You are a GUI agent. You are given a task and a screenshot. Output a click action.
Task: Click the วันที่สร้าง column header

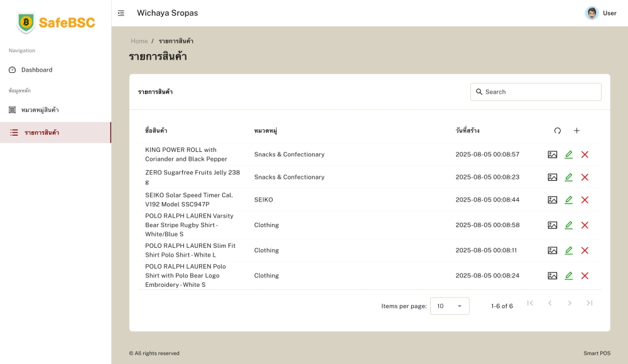[467, 131]
